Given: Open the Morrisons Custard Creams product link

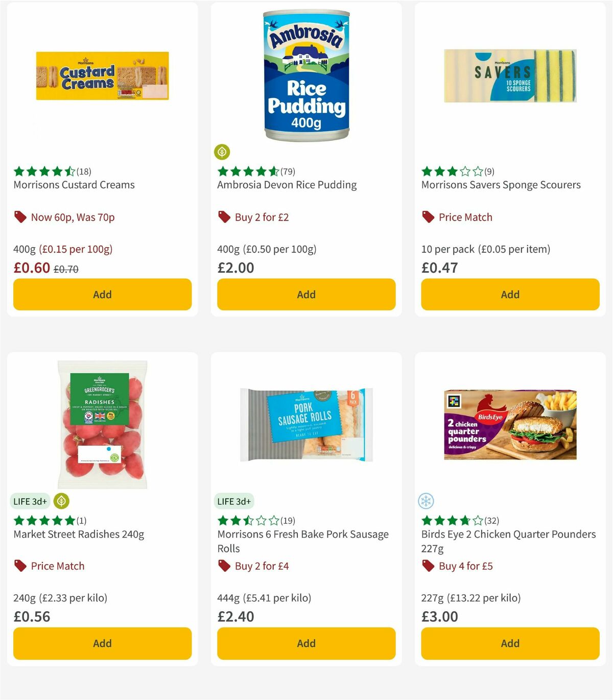Looking at the screenshot, I should 73,185.
